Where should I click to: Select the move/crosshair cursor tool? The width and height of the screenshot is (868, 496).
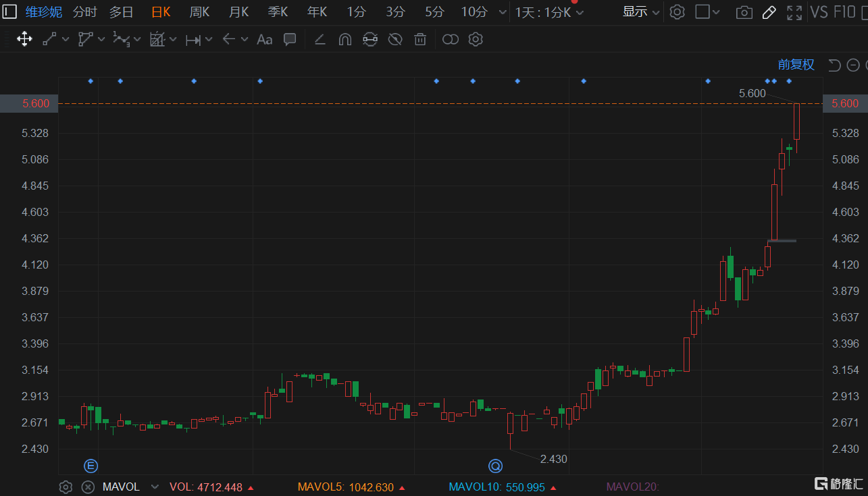click(24, 39)
